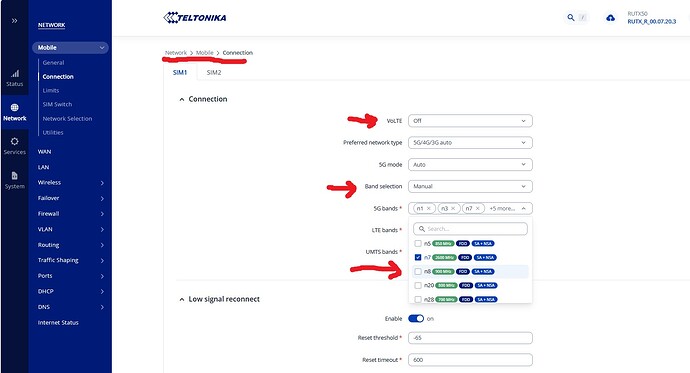Open Limits under Mobile

point(51,90)
